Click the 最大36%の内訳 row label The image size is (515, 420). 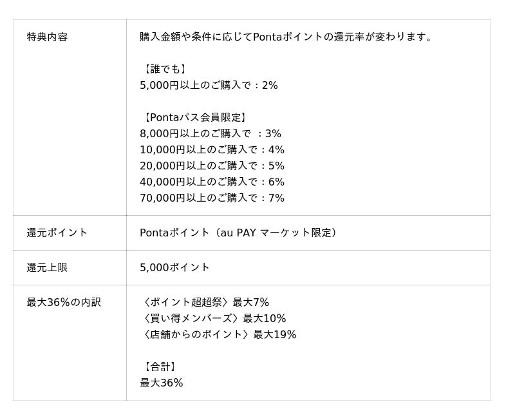[64, 302]
